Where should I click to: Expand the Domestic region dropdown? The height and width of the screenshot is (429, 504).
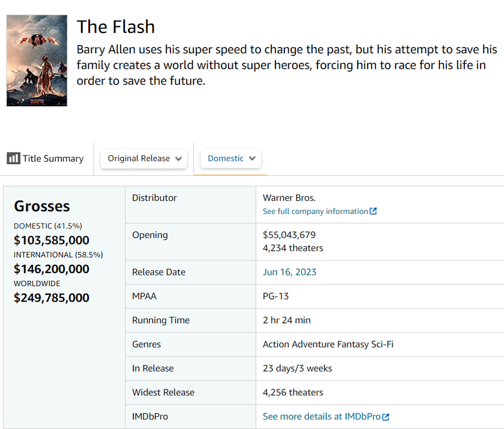tap(230, 159)
